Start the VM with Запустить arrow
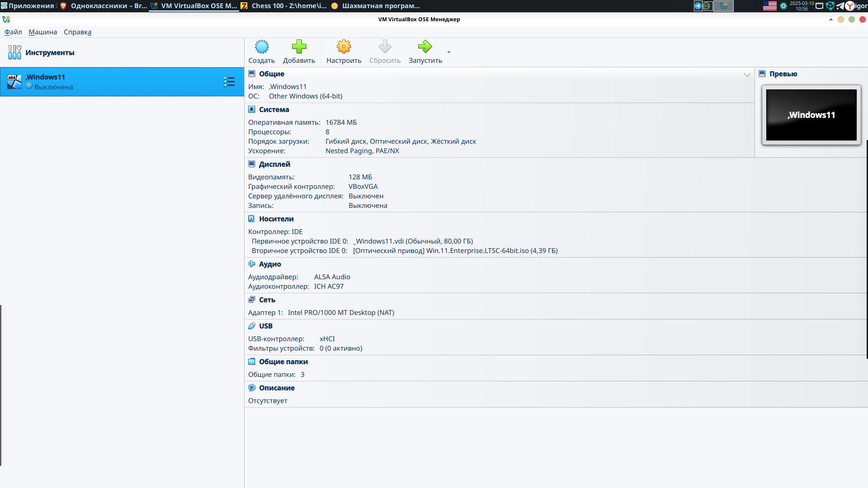This screenshot has height=488, width=868. (x=425, y=47)
